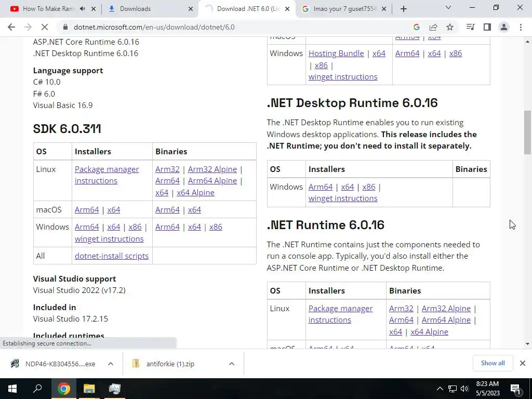Download SDK macOS x64 binary
This screenshot has height=399, width=532.
click(194, 210)
